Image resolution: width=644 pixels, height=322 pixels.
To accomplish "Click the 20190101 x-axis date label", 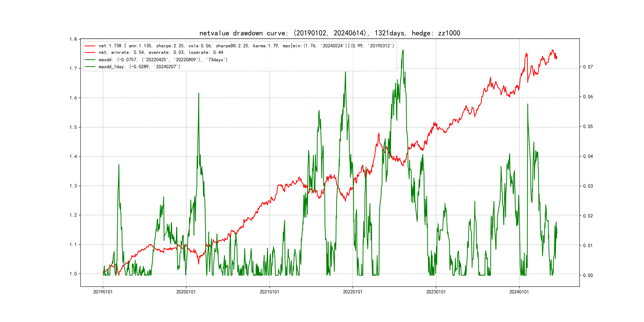I will click(103, 292).
